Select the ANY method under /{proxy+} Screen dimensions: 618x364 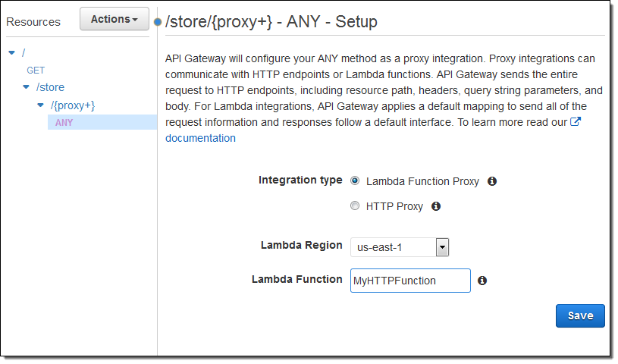click(x=64, y=122)
